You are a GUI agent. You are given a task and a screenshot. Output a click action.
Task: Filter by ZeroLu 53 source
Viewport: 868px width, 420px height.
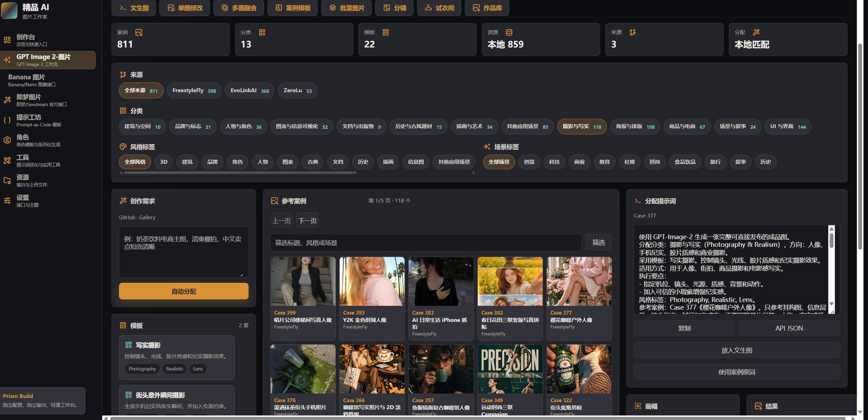click(297, 90)
